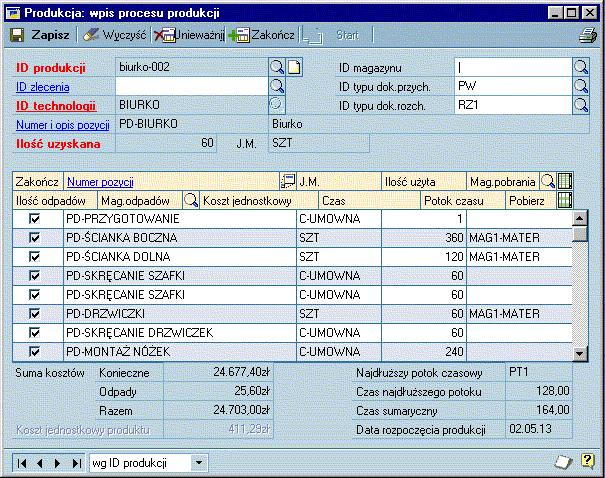This screenshot has width=605, height=478.
Task: Open the help question mark icon
Action: pyautogui.click(x=587, y=461)
